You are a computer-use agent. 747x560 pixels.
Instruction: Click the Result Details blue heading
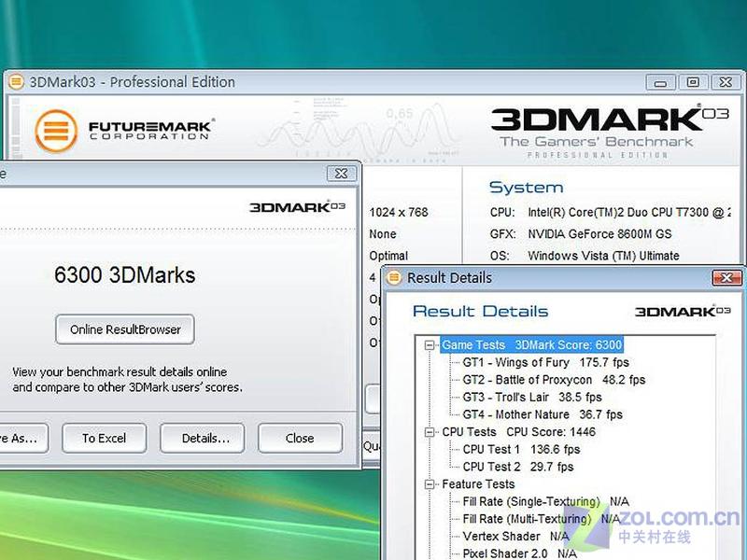tap(480, 312)
